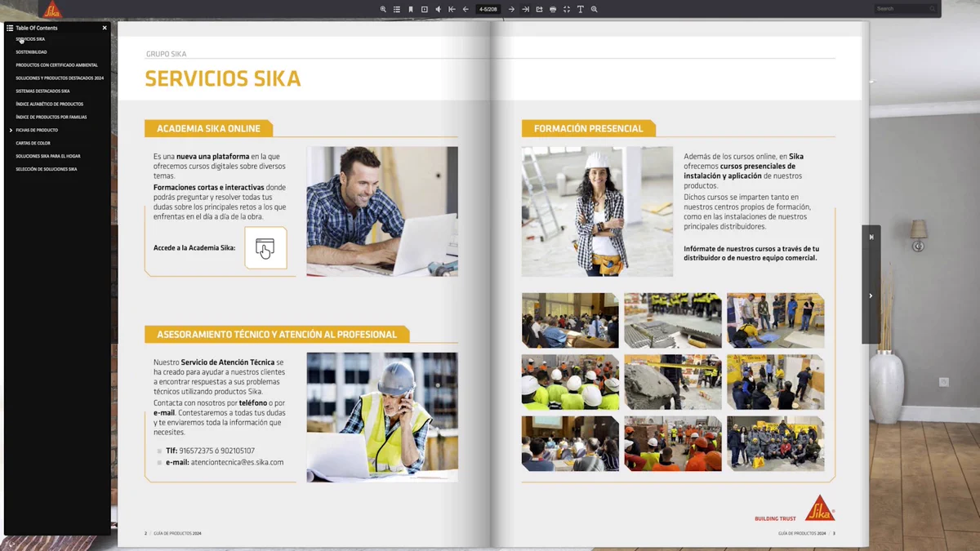The height and width of the screenshot is (551, 980).
Task: Activate the text selection T tool
Action: (x=581, y=9)
